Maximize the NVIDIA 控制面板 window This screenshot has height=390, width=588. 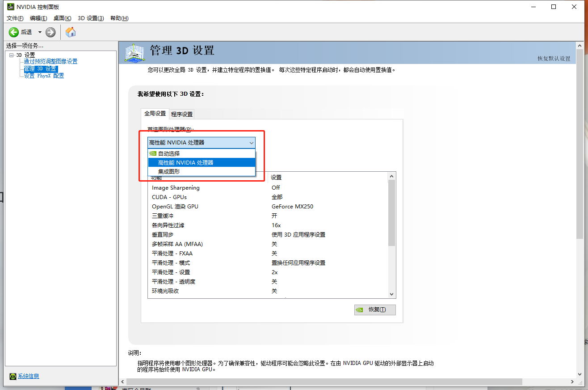coord(554,7)
